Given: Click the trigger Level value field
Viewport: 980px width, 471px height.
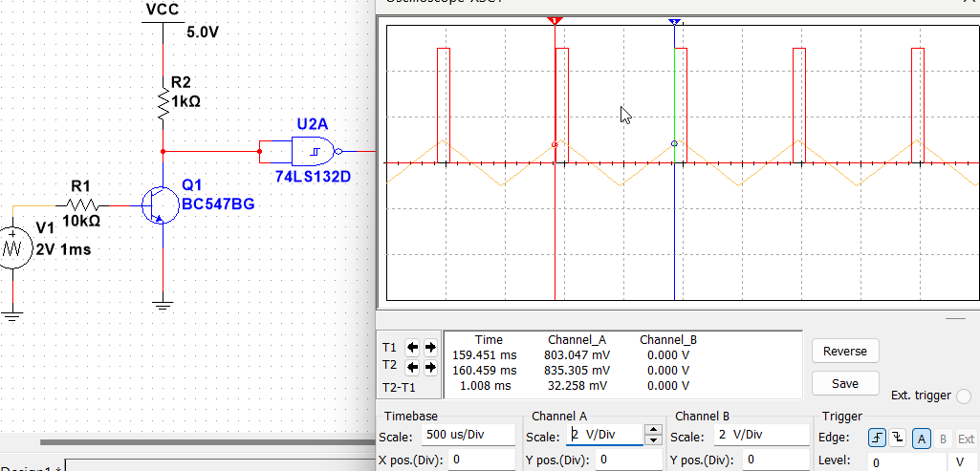Looking at the screenshot, I should pyautogui.click(x=907, y=462).
